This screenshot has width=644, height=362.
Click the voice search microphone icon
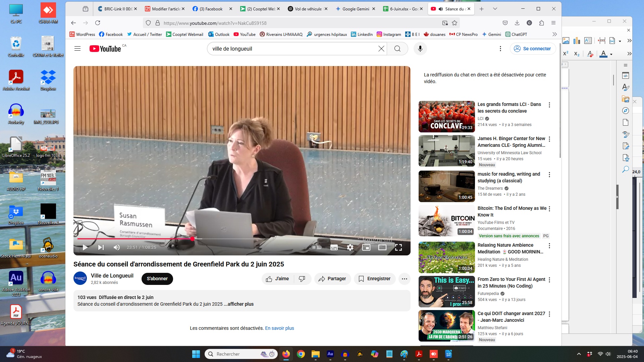click(x=420, y=49)
